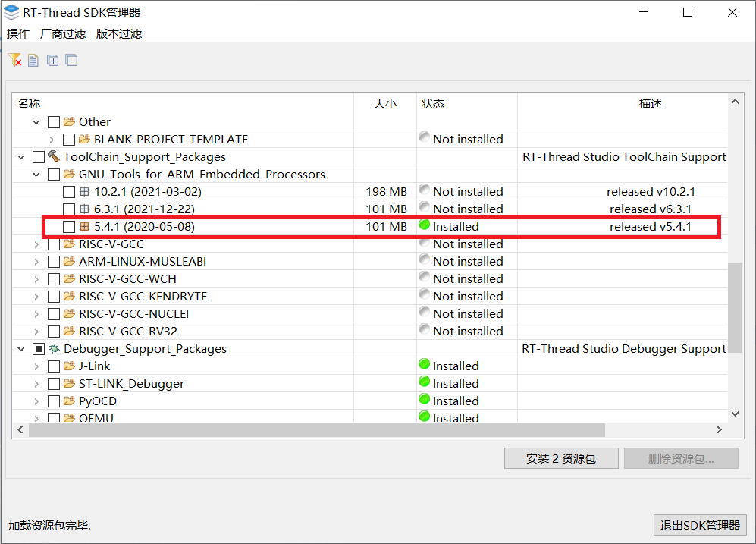Click the '198 MB' size cell

click(x=386, y=191)
